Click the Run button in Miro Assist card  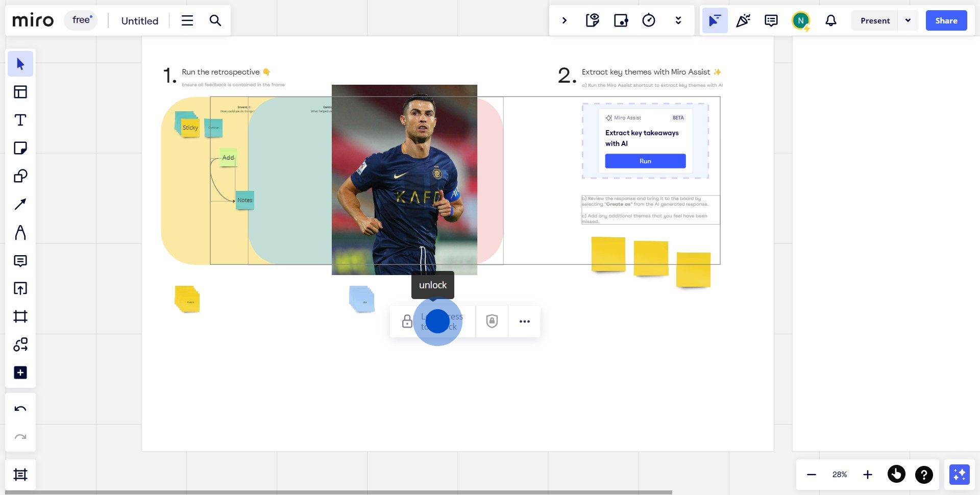coord(645,161)
